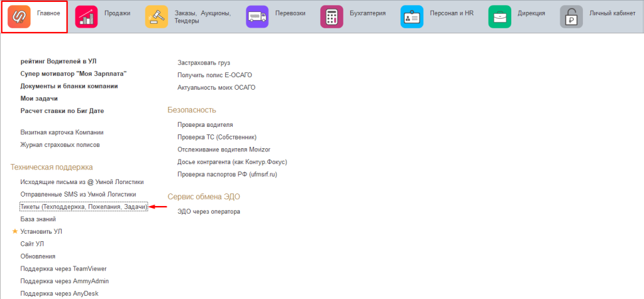Open Исходящие письма из @ Умной Логистики
Viewport: 644px width, 299px height.
[82, 182]
